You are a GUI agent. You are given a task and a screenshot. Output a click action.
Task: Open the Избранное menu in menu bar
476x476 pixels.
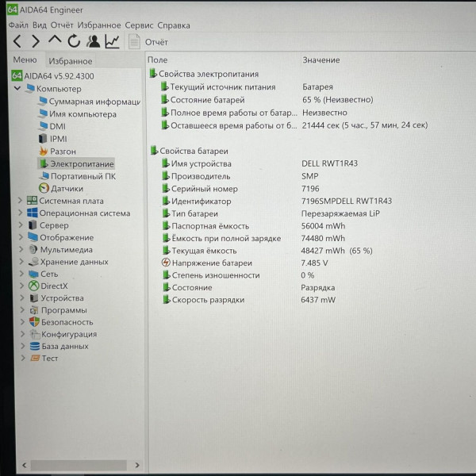pos(99,25)
